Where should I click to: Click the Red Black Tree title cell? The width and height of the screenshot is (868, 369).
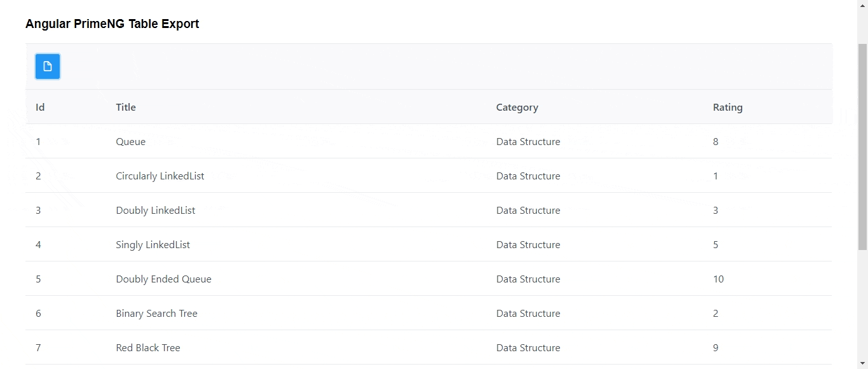(x=148, y=348)
